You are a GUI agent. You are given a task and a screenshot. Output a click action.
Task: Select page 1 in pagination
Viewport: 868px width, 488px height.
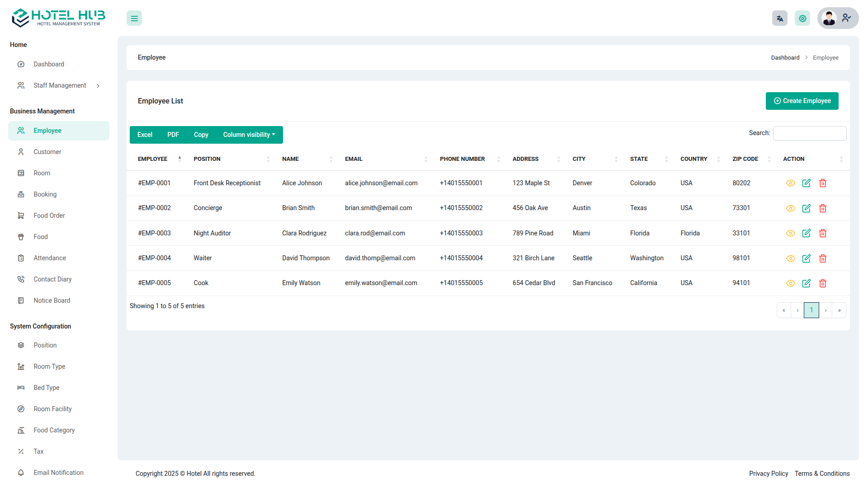(811, 310)
